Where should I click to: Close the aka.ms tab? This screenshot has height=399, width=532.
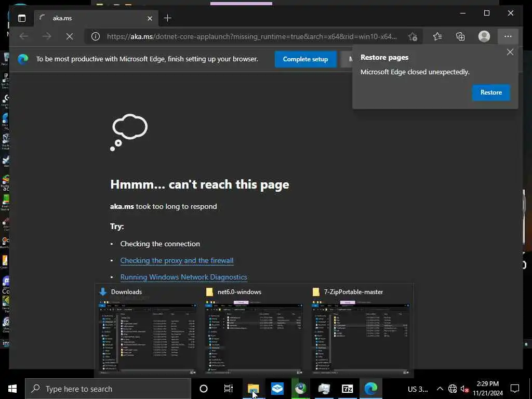pyautogui.click(x=150, y=18)
